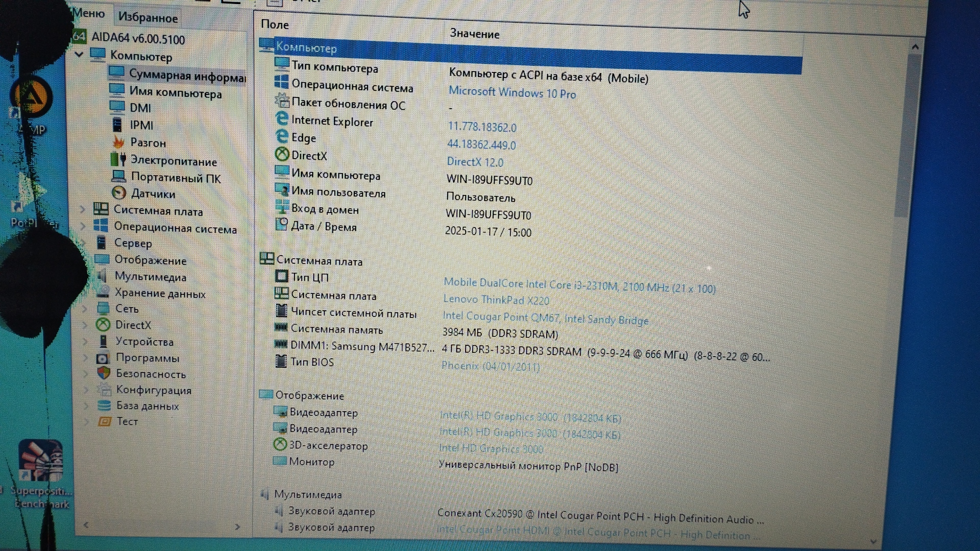Screen dimensions: 980x551
Task: Click the Тест benchmark icon
Action: [105, 421]
